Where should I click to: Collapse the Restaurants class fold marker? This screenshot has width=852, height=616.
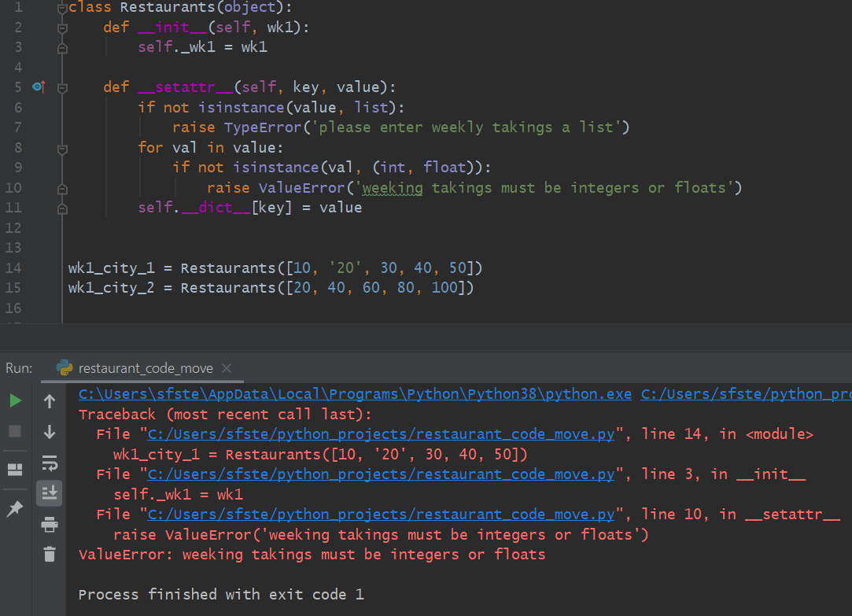[x=61, y=7]
